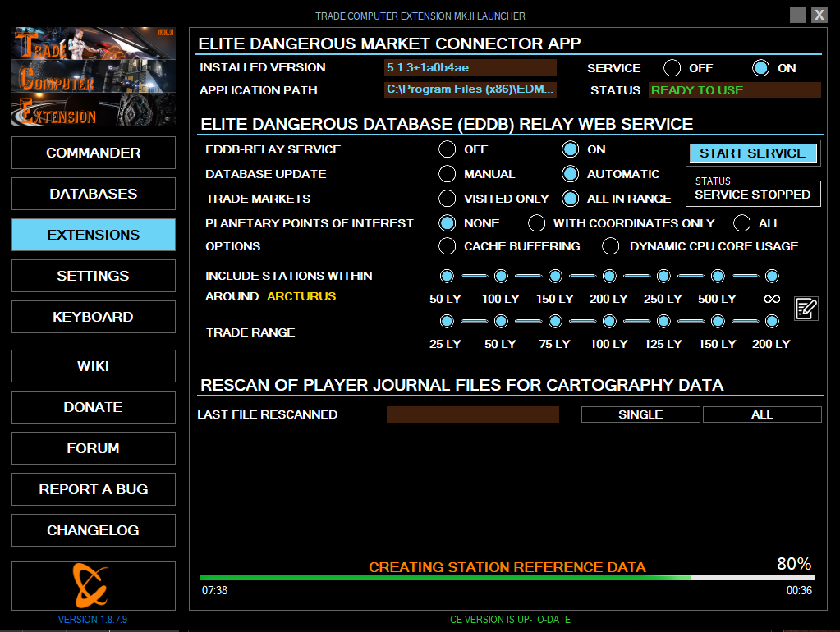Click TCE Version Is Up-To-Date text
The width and height of the screenshot is (840, 632).
(x=507, y=620)
